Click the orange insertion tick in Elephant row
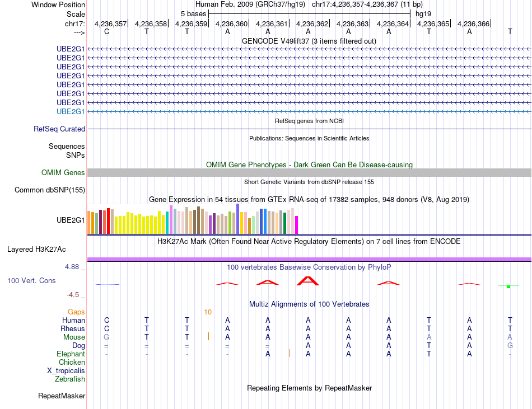The width and height of the screenshot is (532, 409). coord(289,353)
